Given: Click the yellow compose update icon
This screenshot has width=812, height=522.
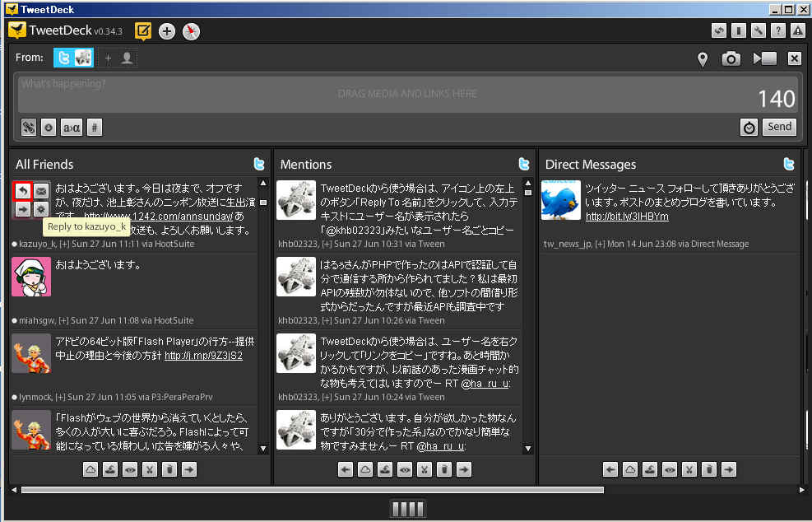Looking at the screenshot, I should (x=143, y=31).
